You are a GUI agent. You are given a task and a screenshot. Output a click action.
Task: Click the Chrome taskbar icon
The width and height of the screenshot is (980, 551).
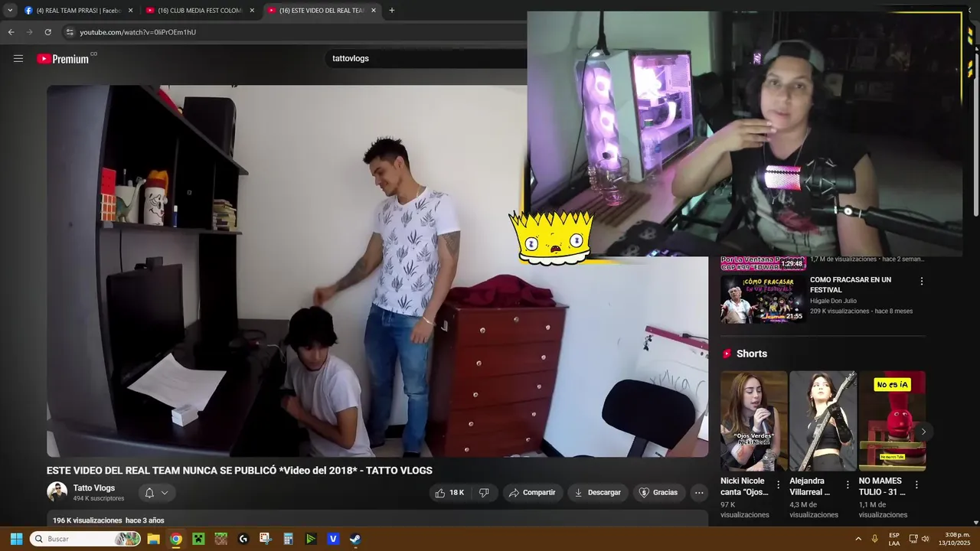click(175, 539)
